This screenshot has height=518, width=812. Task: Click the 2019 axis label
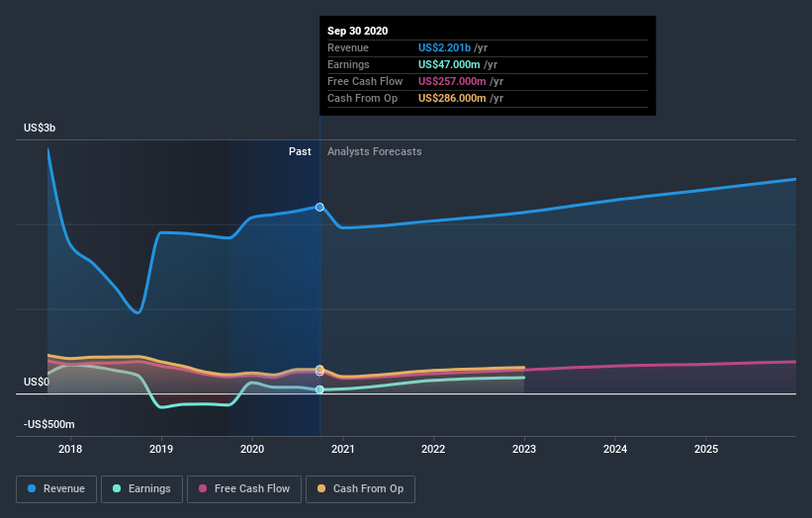pos(161,449)
